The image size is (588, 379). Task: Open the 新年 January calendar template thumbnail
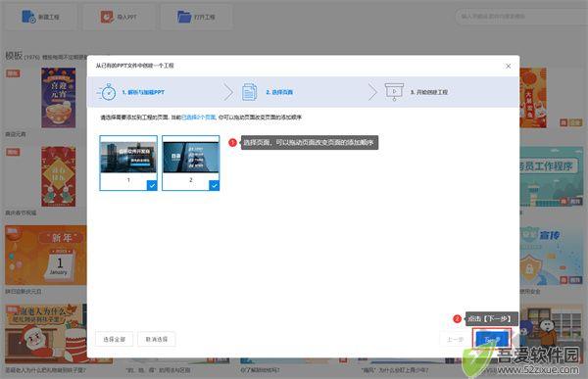(46, 255)
